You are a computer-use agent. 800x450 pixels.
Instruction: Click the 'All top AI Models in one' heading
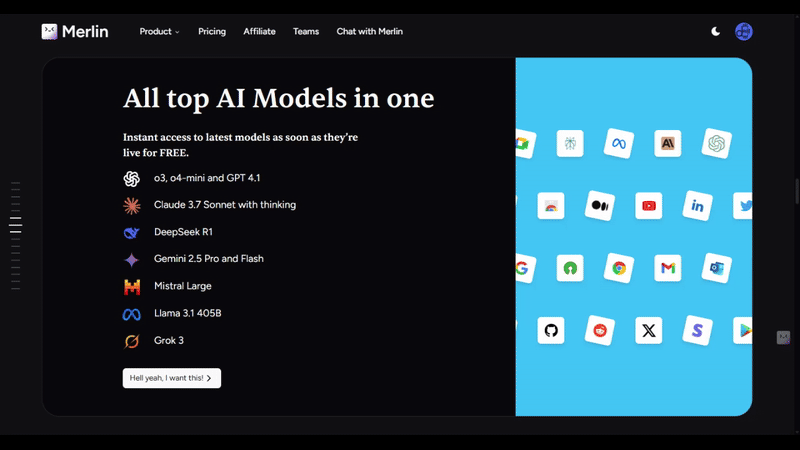coord(279,98)
